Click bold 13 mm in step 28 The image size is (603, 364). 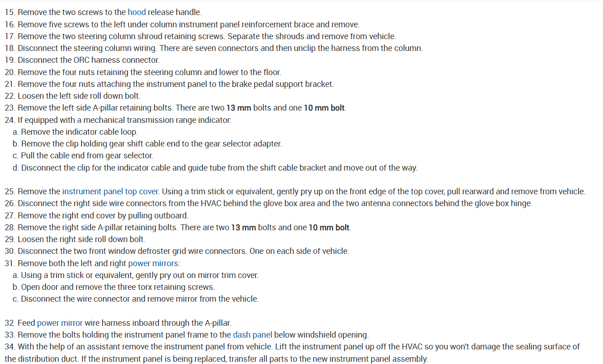pos(244,227)
